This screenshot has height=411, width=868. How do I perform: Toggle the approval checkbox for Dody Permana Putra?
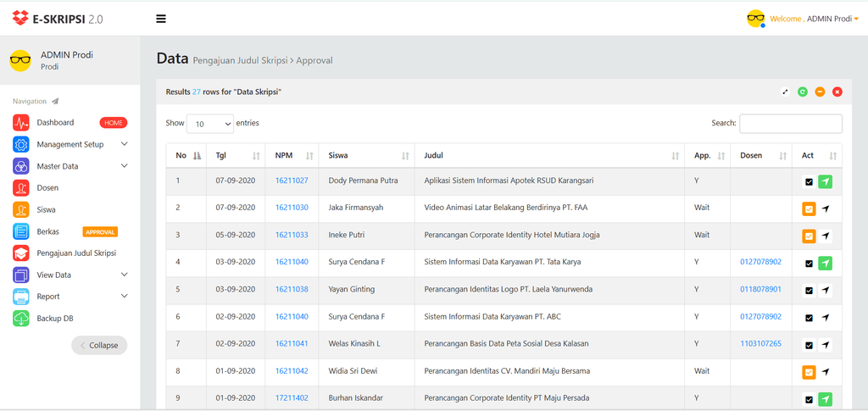[x=809, y=181]
